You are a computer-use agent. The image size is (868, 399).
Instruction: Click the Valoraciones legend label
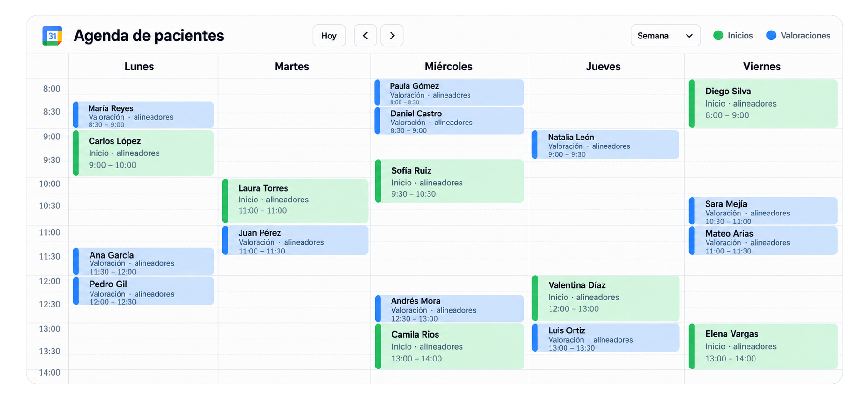805,36
